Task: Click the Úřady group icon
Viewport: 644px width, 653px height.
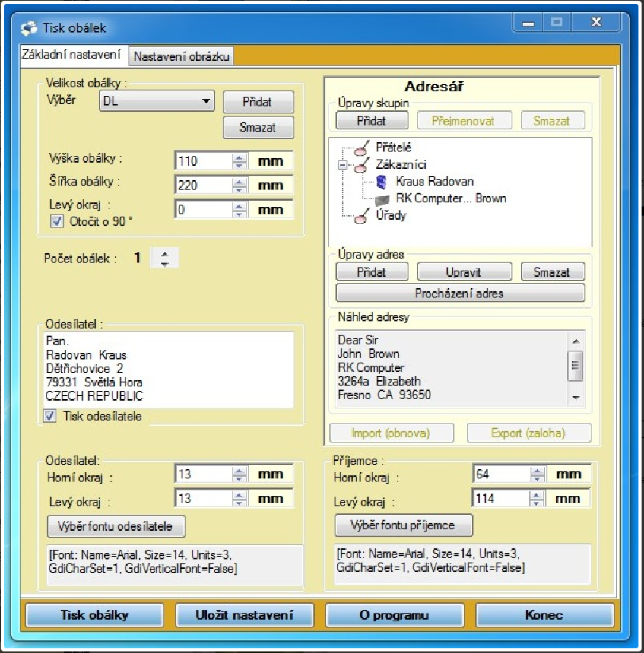Action: click(x=362, y=216)
